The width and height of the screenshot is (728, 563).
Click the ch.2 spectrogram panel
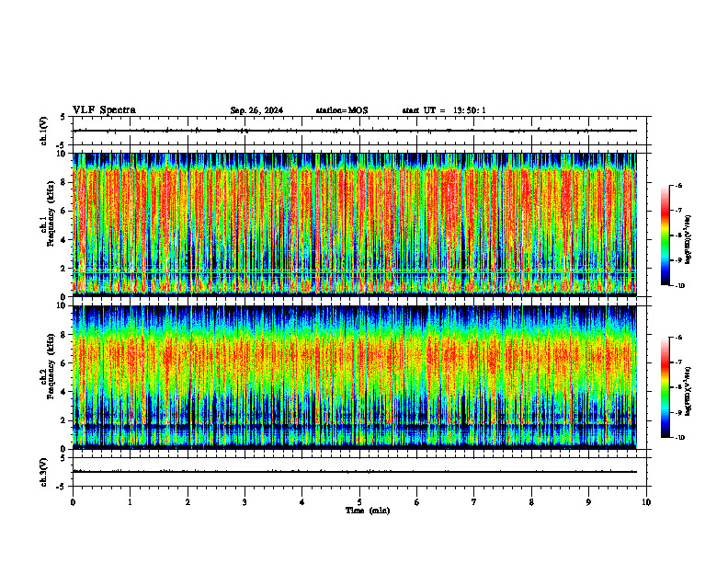(355, 377)
